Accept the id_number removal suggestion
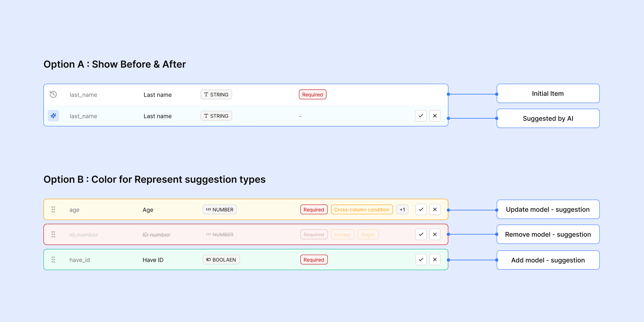 [x=421, y=234]
